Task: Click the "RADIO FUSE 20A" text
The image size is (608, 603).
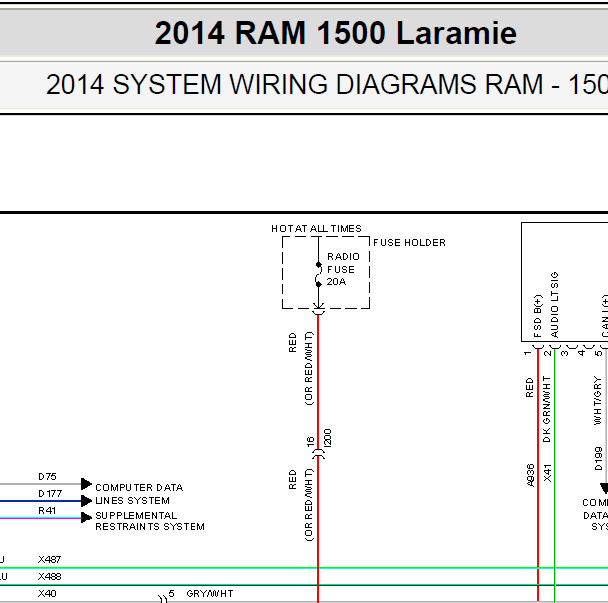Action: click(x=343, y=269)
